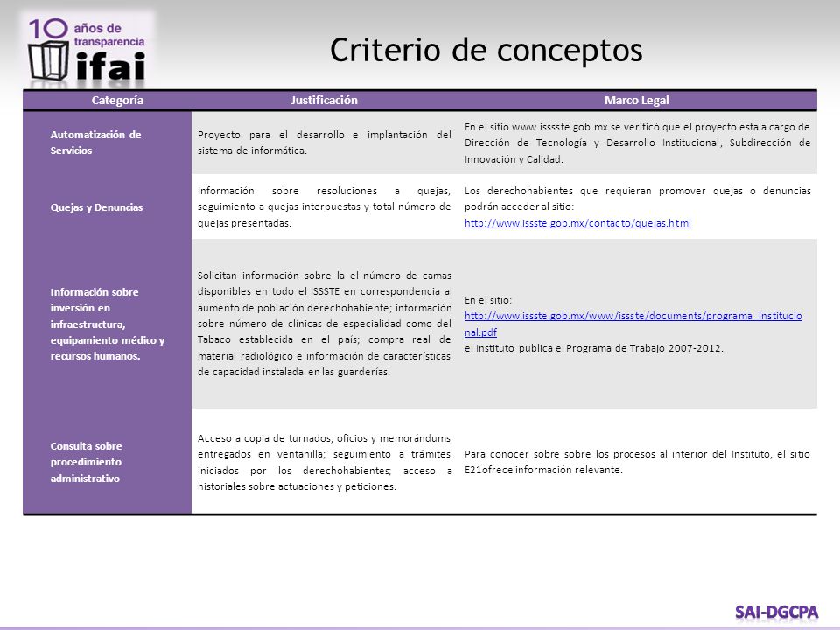The image size is (840, 630).
Task: Open the programa_institucional.pdf link
Action: click(633, 324)
